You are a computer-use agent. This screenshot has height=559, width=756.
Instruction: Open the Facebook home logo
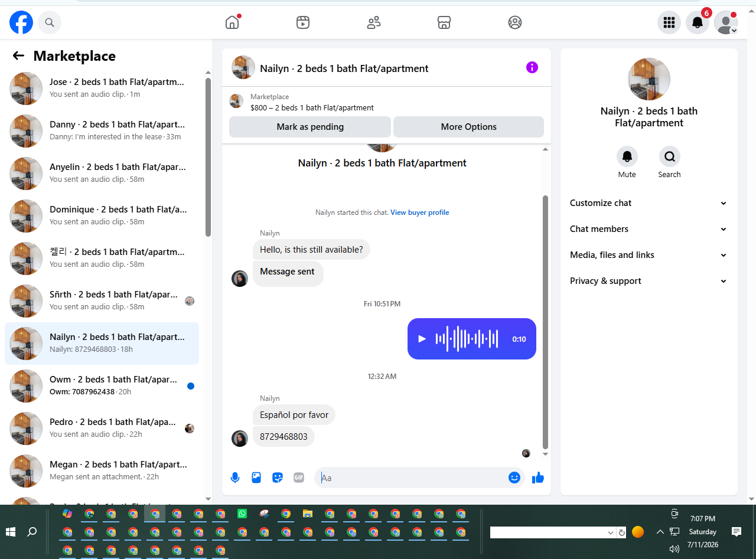(x=21, y=22)
